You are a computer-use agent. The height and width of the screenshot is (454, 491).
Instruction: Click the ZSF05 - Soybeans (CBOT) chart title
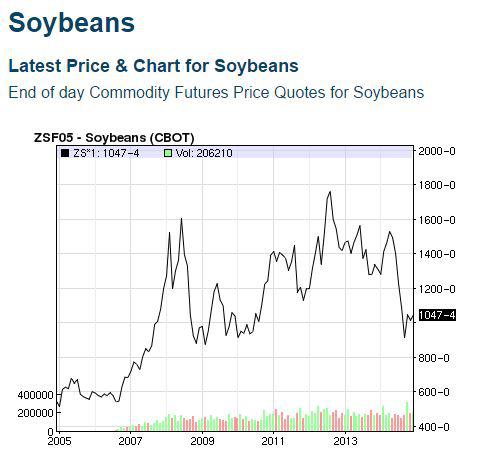[x=114, y=137]
